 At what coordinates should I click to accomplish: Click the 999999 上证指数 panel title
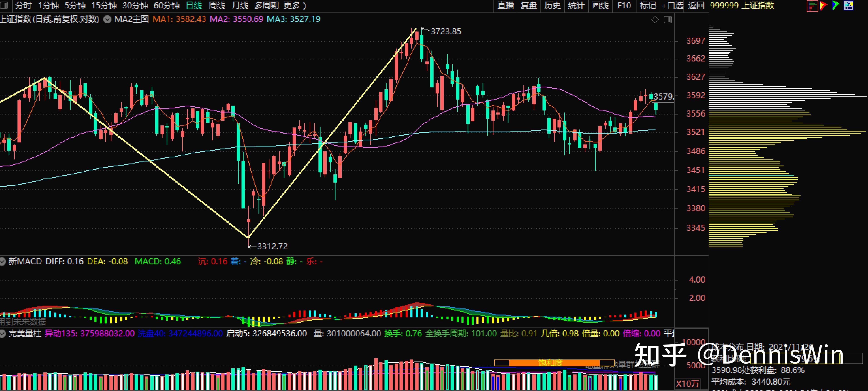[742, 5]
